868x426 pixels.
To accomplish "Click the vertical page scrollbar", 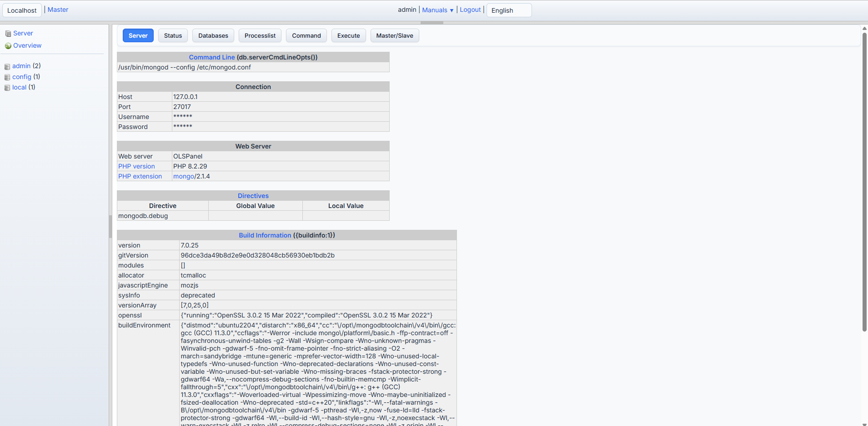I will click(864, 182).
